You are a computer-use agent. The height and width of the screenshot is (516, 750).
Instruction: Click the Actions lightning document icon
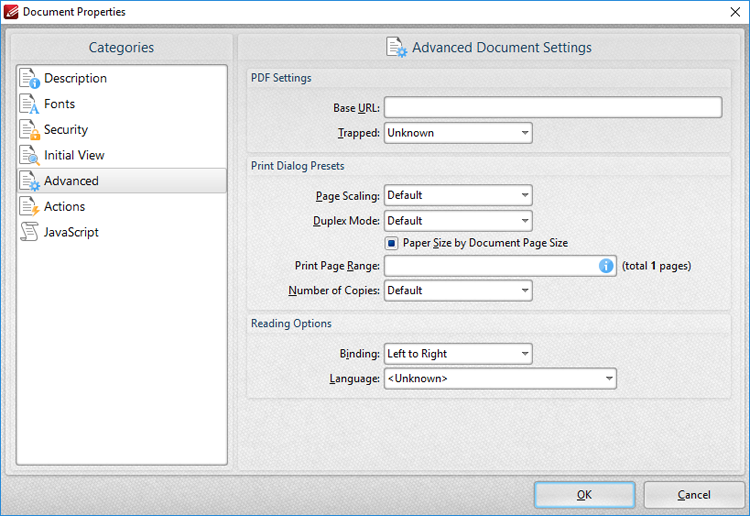point(29,207)
